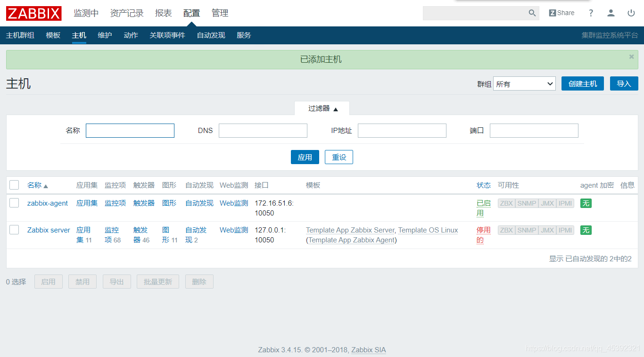The height and width of the screenshot is (357, 644).
Task: Go to the 服务 submenu
Action: (244, 35)
